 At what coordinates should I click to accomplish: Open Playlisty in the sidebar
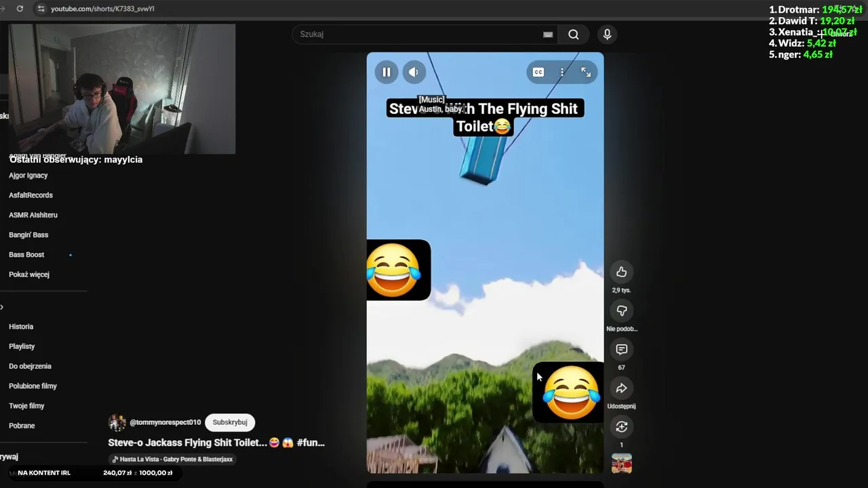click(x=22, y=346)
